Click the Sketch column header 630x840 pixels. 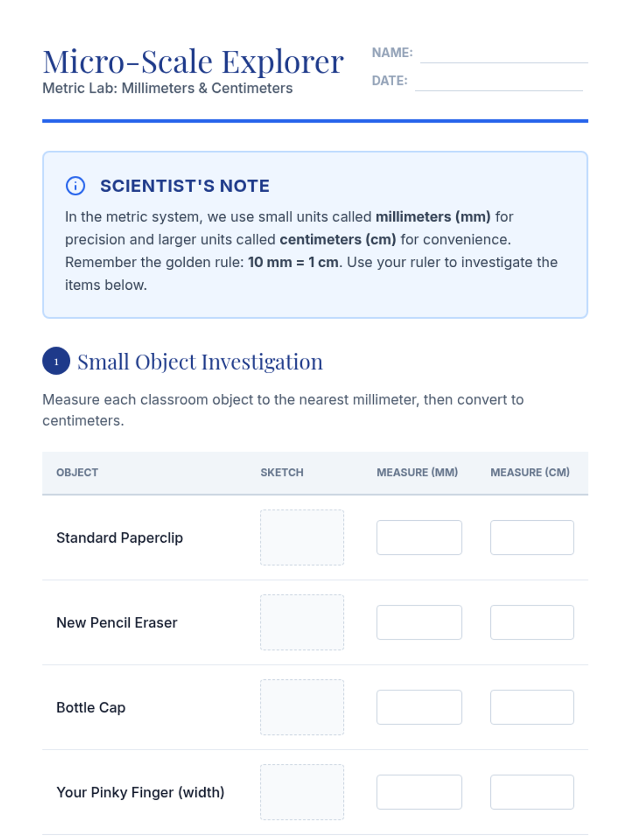[x=282, y=472]
